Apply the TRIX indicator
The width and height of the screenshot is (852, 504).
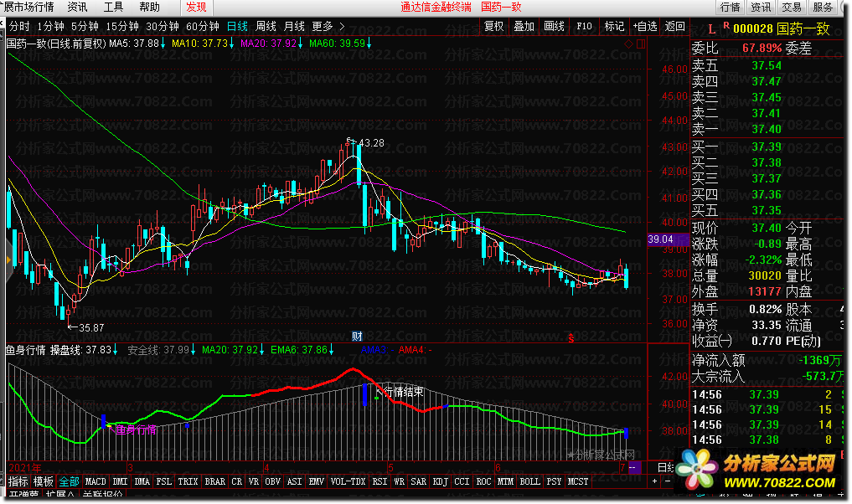[188, 481]
